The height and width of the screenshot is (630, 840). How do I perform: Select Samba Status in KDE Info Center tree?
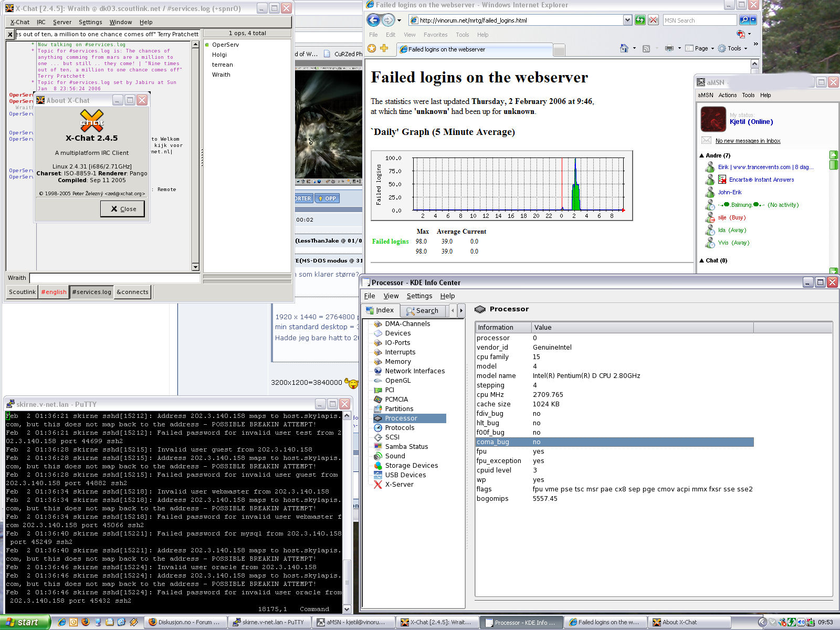[406, 446]
